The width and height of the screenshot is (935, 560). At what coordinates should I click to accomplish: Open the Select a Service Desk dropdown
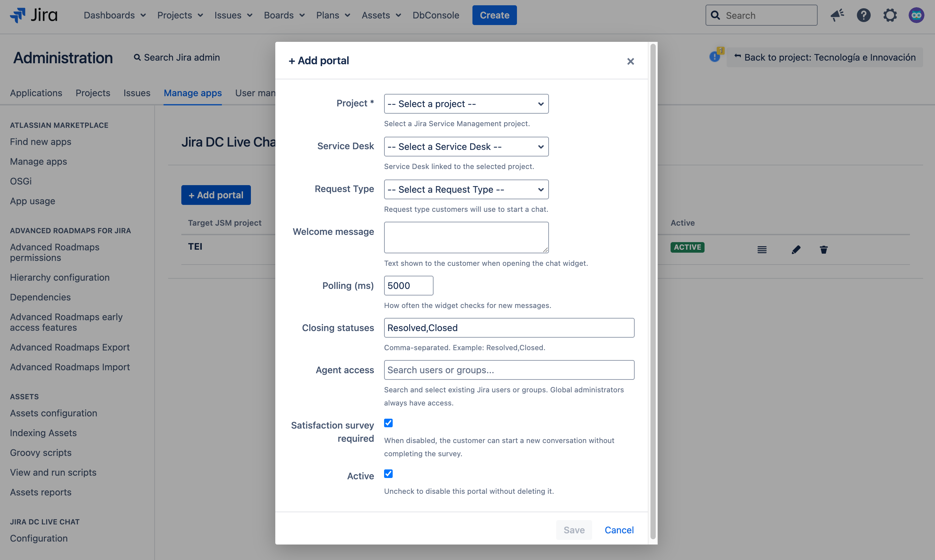click(x=466, y=146)
